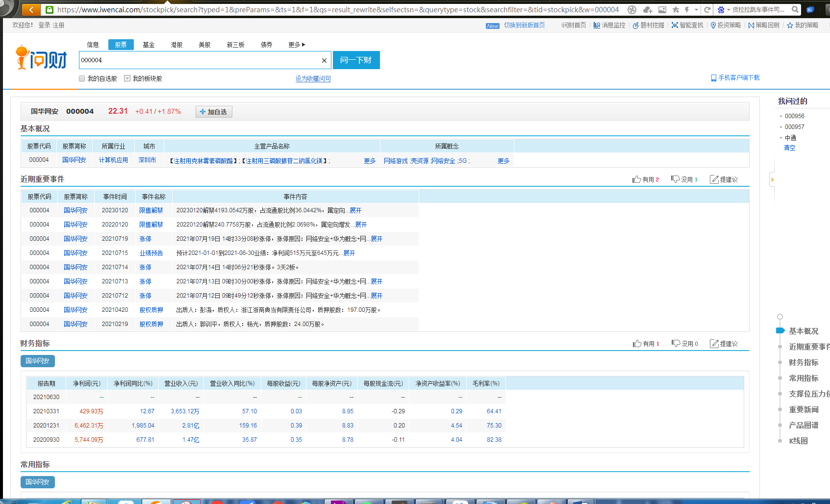Jump to K线图 in the side timeline

798,441
